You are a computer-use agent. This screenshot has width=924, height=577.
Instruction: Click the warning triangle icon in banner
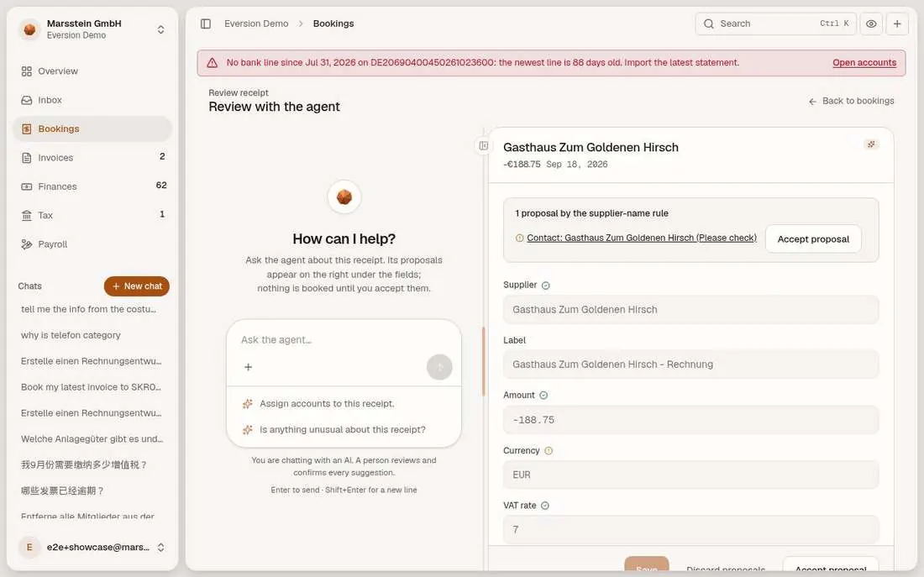213,62
